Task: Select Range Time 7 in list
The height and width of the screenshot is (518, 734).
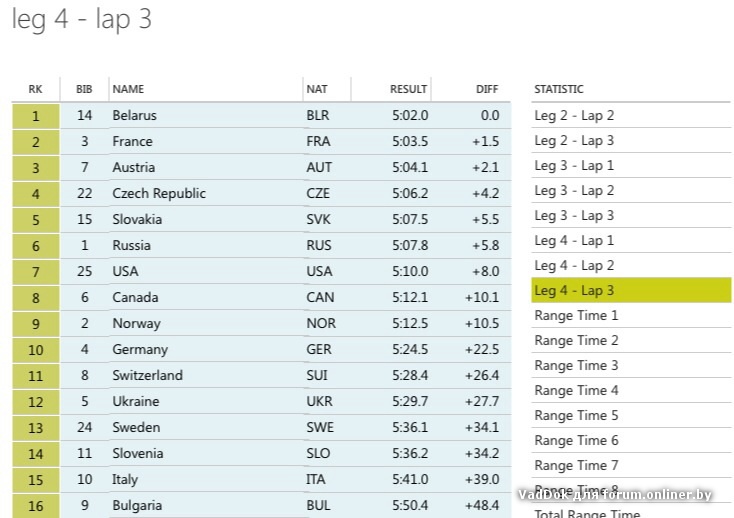Action: click(x=577, y=466)
